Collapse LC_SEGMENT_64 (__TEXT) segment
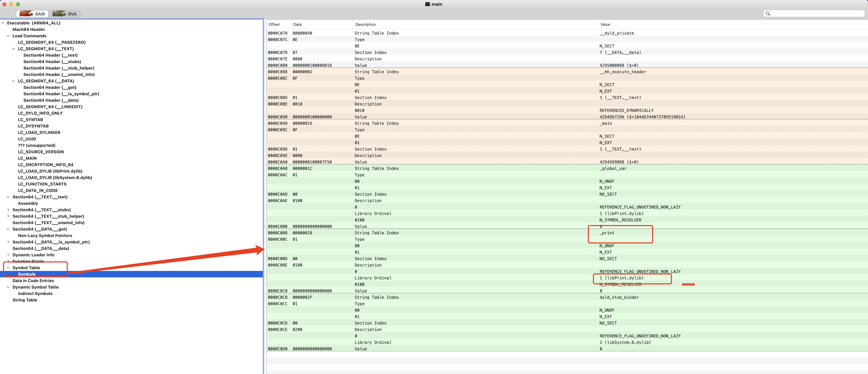This screenshot has width=868, height=374. tap(13, 48)
